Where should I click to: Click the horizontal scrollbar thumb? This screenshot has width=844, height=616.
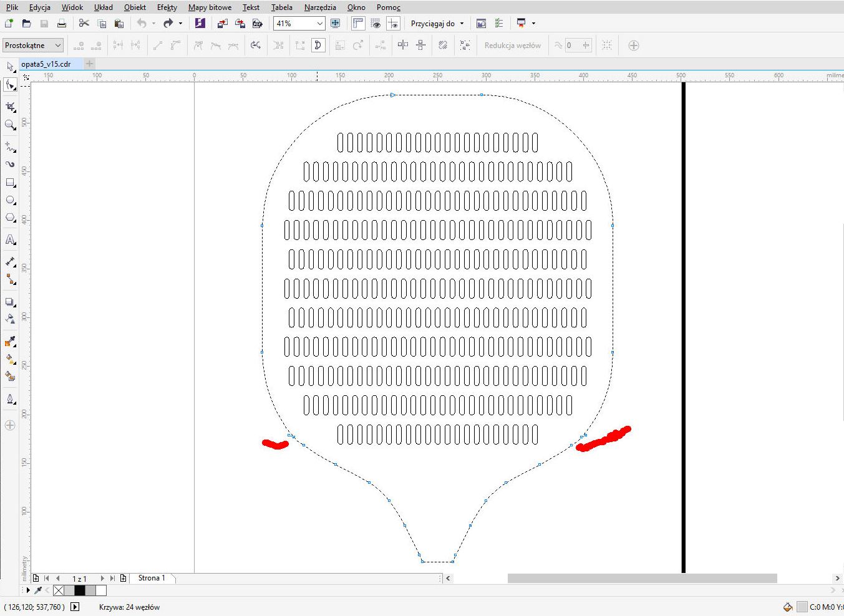[642, 578]
